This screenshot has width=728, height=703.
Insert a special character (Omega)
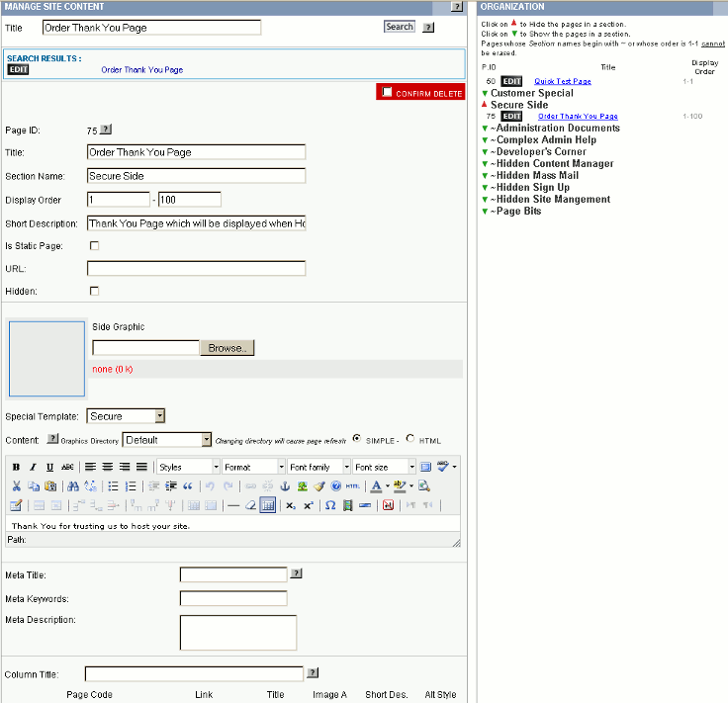[330, 505]
